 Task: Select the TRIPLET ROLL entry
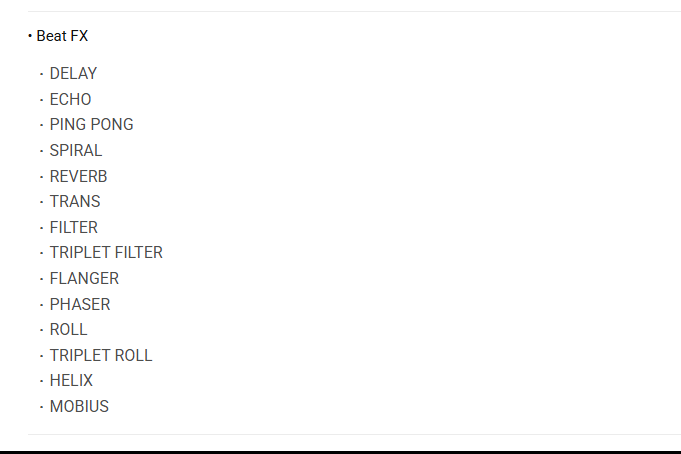coord(101,355)
